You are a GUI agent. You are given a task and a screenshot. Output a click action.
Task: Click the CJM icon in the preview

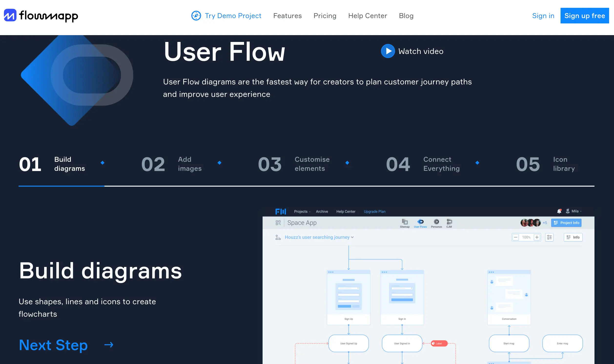click(x=449, y=222)
